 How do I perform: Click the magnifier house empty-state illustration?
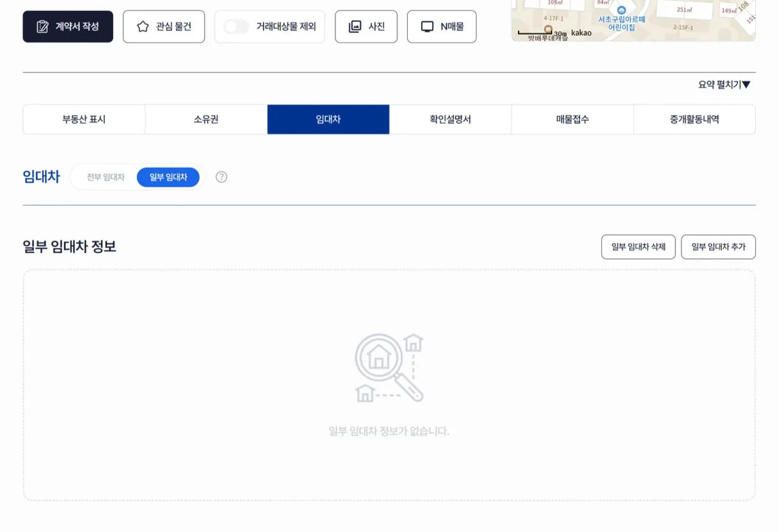point(389,368)
